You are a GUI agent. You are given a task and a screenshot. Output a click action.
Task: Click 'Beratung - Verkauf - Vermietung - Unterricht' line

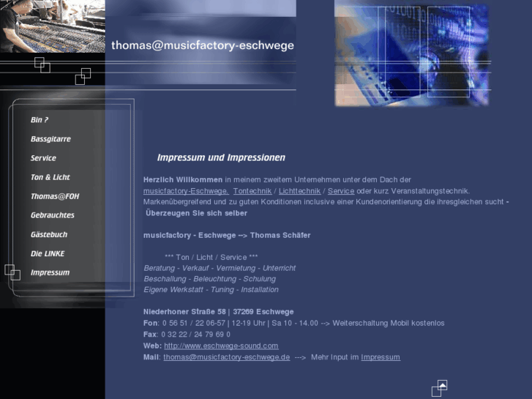220,268
